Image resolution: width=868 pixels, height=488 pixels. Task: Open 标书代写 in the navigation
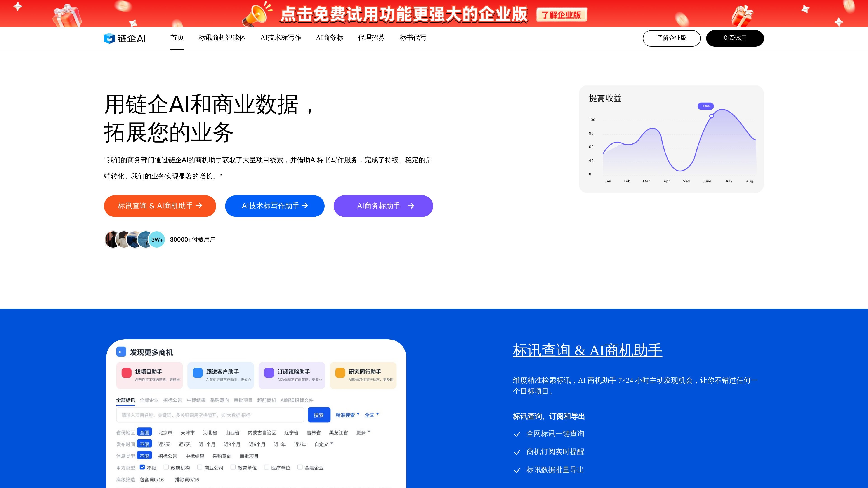(413, 38)
